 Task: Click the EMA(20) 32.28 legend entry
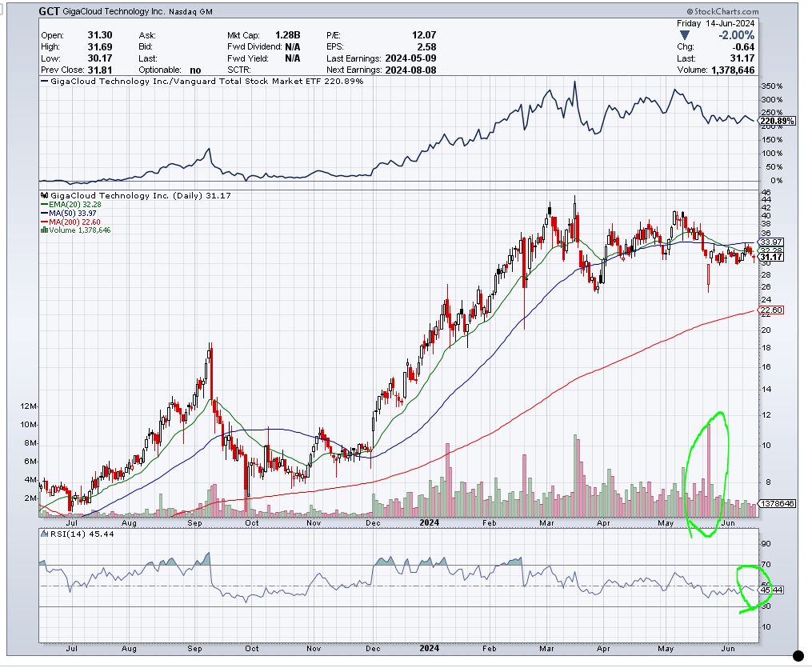pos(71,205)
